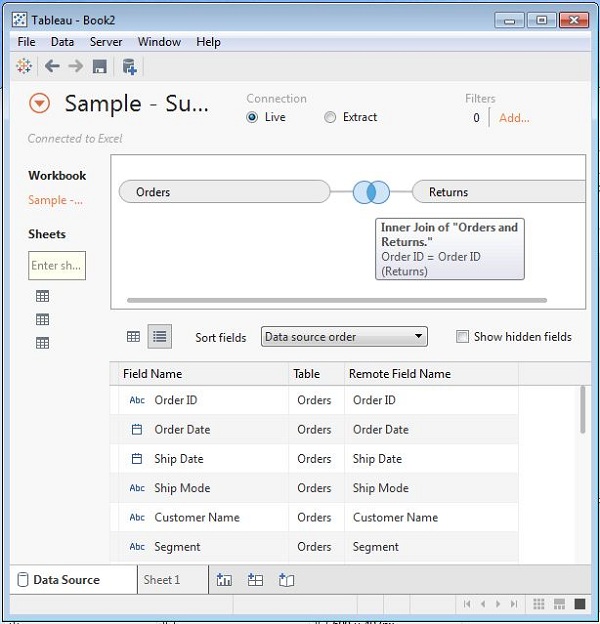Open the File menu

click(x=26, y=42)
